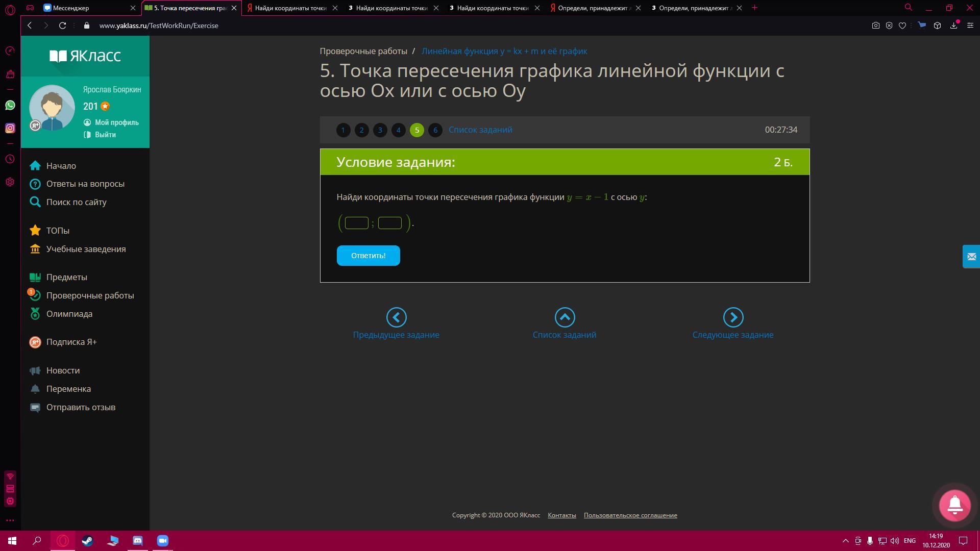Open Discord from the Windows taskbar
The image size is (980, 551).
pyautogui.click(x=138, y=541)
